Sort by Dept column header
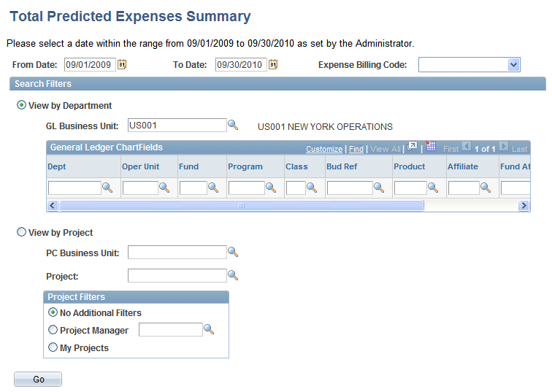The image size is (552, 392). (57, 166)
